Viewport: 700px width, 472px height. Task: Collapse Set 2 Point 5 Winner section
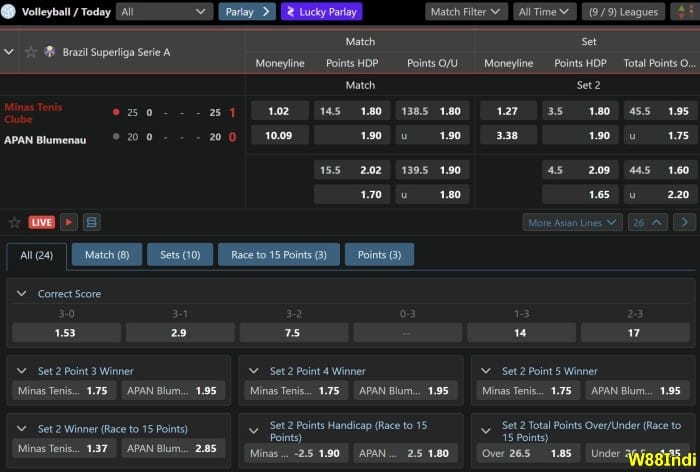pos(486,371)
